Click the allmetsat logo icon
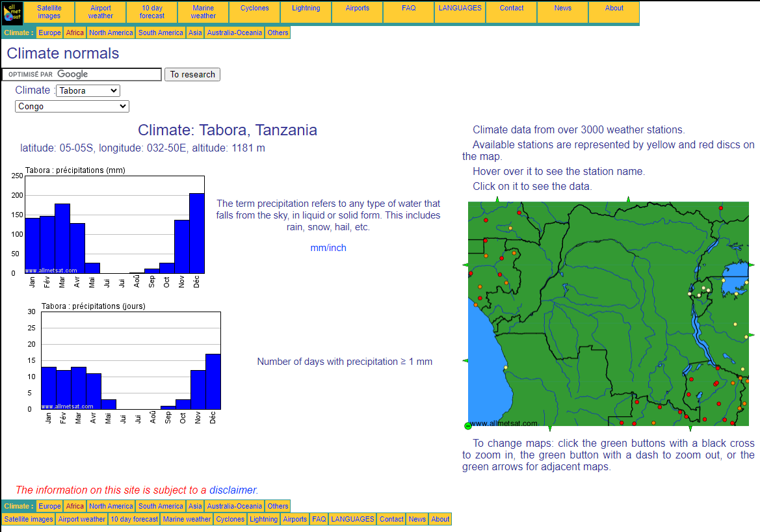The width and height of the screenshot is (760, 532). point(12,12)
